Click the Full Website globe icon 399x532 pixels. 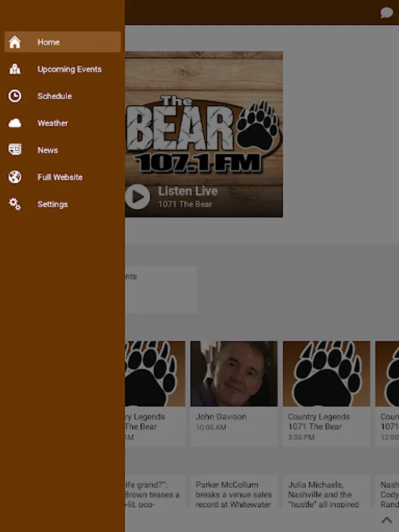[15, 177]
